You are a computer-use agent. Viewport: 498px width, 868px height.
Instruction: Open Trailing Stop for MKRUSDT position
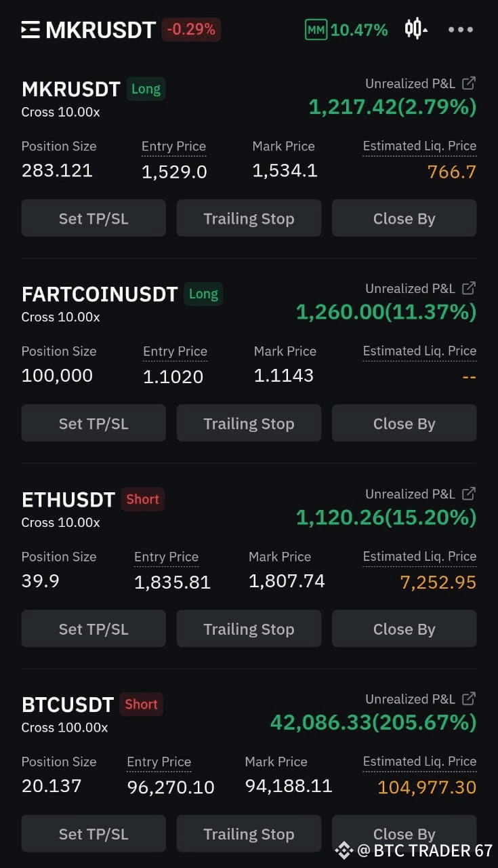pyautogui.click(x=249, y=218)
